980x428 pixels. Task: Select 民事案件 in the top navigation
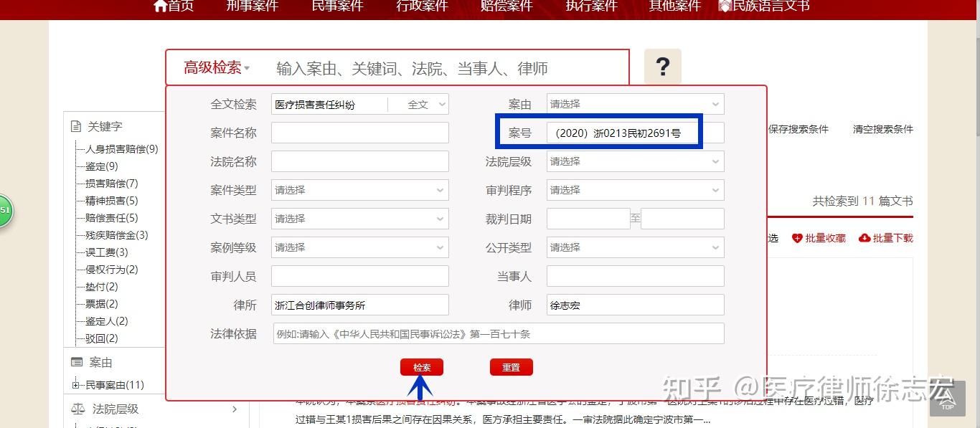pos(337,6)
